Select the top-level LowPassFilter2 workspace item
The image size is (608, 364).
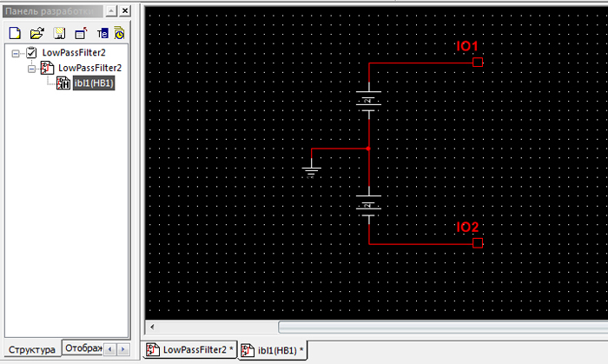74,53
